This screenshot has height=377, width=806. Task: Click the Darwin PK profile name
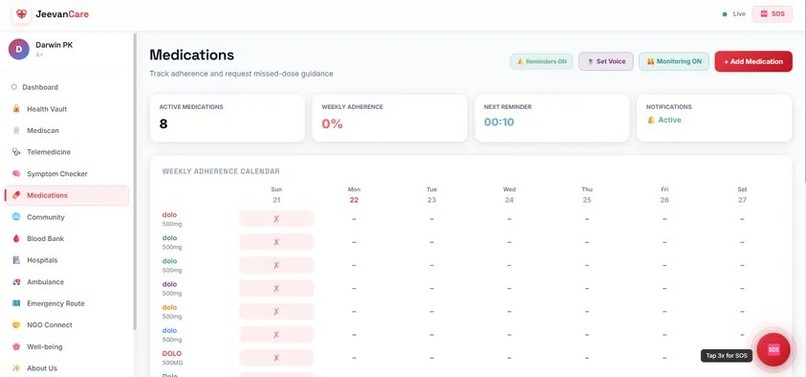[54, 45]
